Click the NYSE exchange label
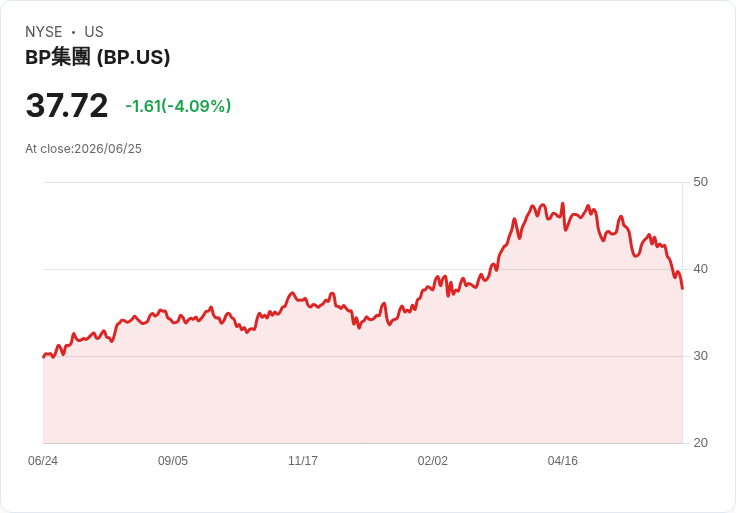This screenshot has width=736, height=513. coord(44,32)
